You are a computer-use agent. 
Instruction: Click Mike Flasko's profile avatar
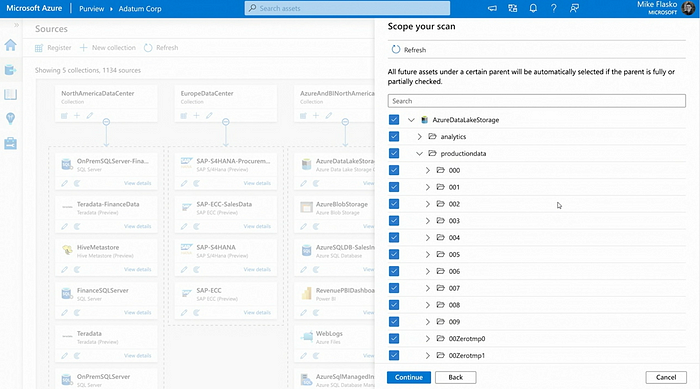688,8
